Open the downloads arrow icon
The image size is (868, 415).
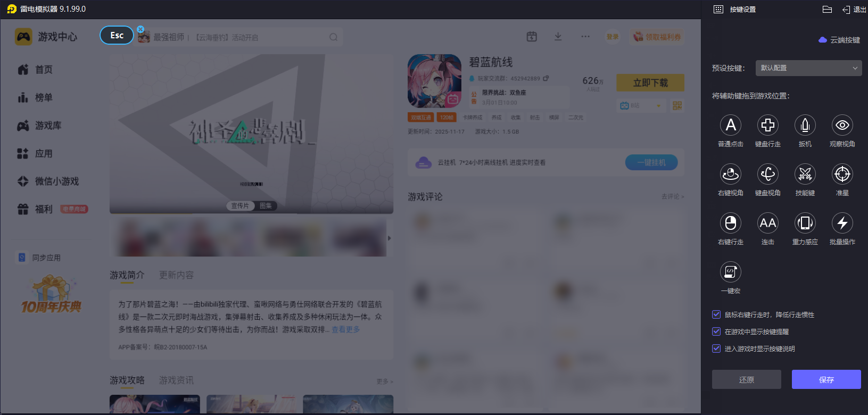coord(558,36)
